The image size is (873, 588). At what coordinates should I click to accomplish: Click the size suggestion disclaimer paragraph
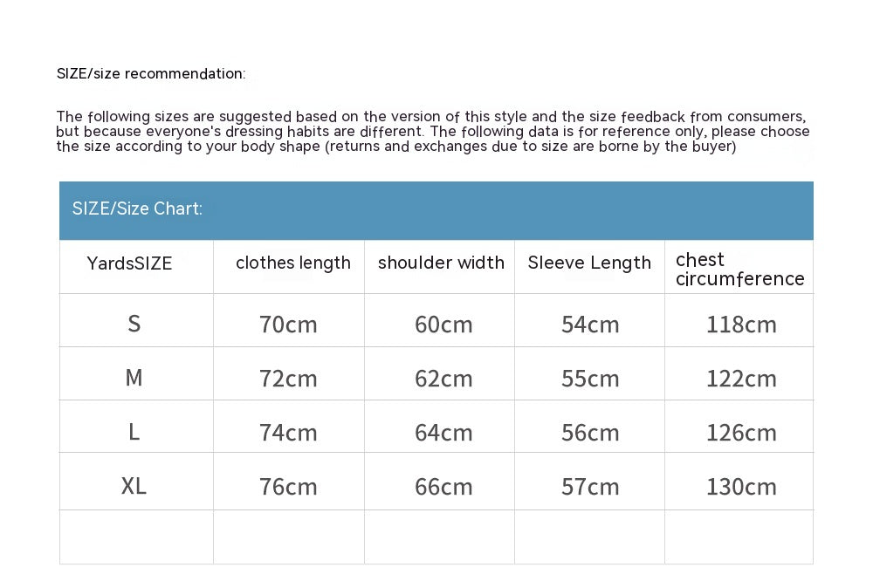(432, 132)
